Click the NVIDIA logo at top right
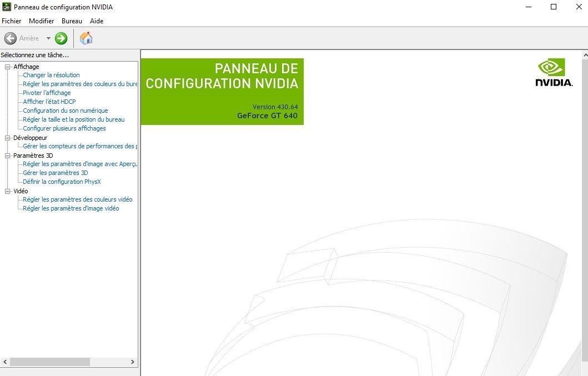Image resolution: width=588 pixels, height=376 pixels. coord(554,73)
